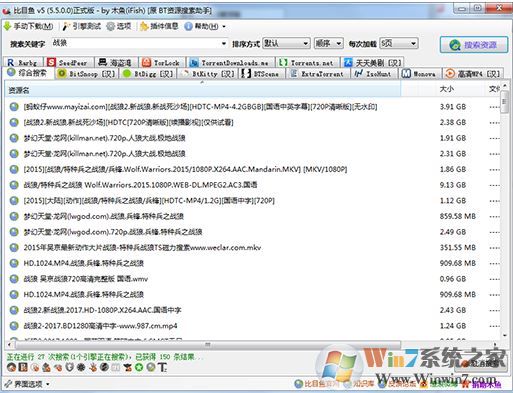Select the 1.91 GB killman.net 720p result
The image size is (513, 393).
(x=252, y=138)
